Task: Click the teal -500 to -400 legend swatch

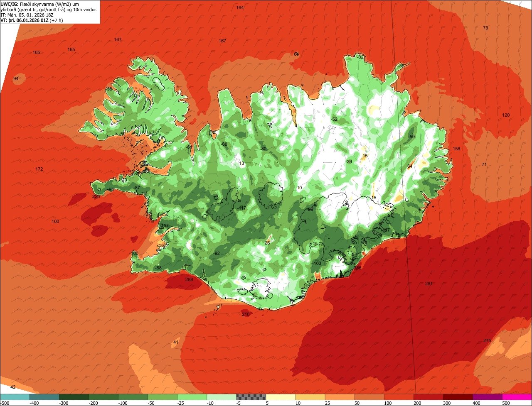Action: [15, 397]
